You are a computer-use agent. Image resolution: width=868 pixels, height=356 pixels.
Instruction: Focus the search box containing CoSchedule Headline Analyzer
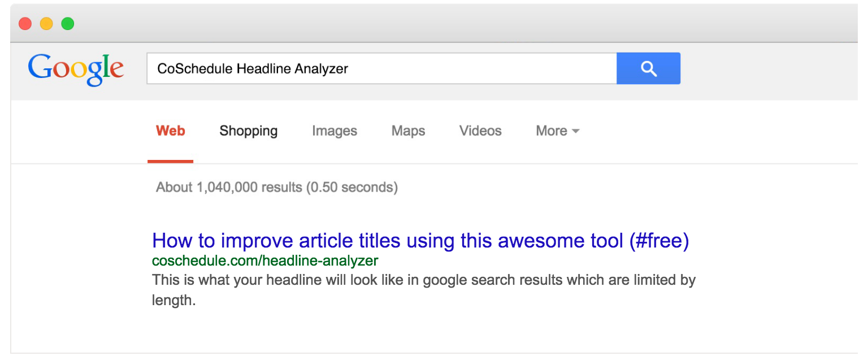point(381,68)
